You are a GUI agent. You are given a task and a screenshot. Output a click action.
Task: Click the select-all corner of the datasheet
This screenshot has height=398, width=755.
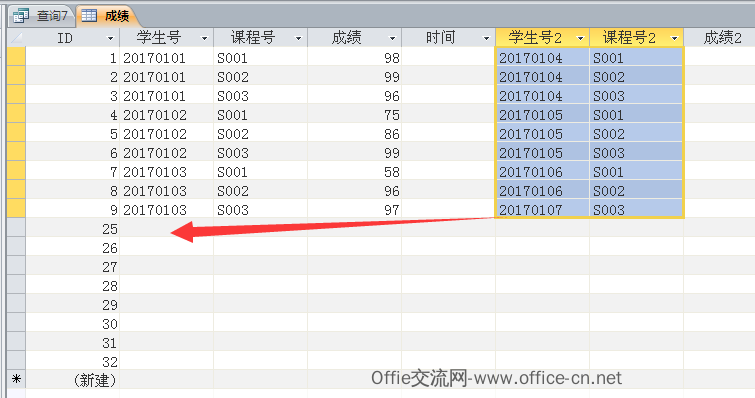pos(16,38)
